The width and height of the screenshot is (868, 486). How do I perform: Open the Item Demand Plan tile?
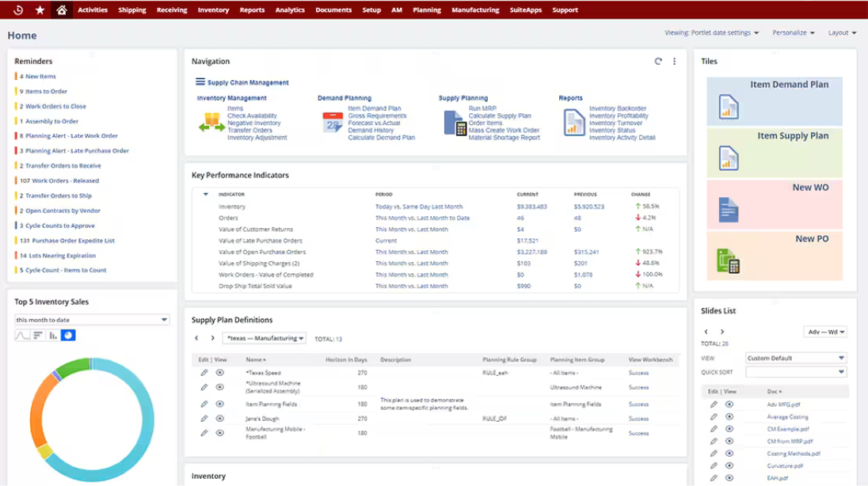coord(775,101)
